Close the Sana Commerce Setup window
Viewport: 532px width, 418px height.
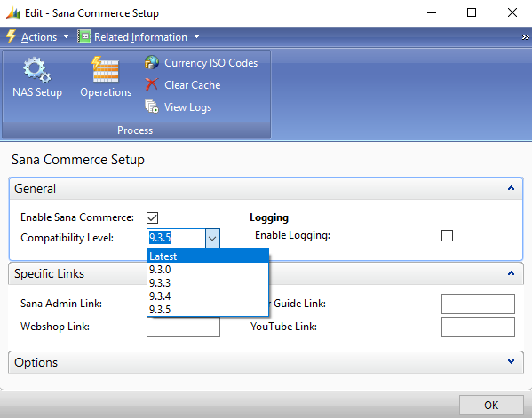click(x=512, y=13)
